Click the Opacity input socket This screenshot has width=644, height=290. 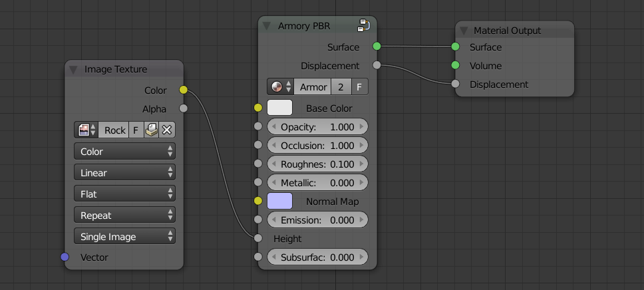tap(258, 126)
